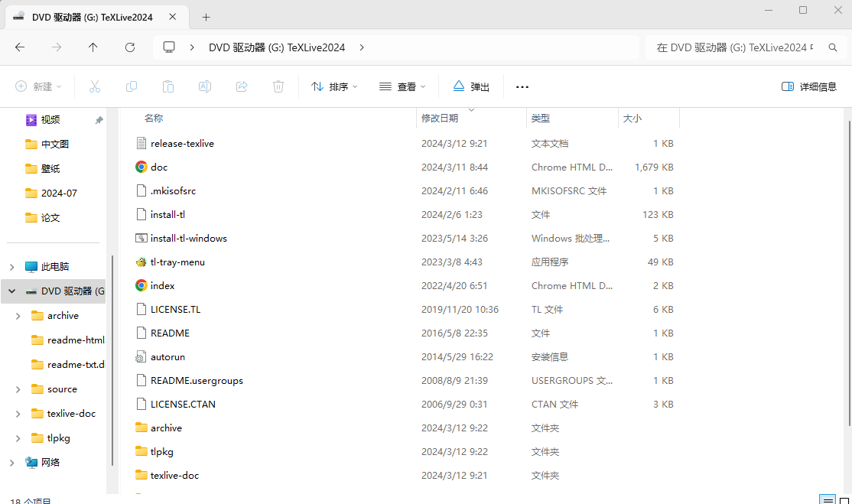The height and width of the screenshot is (504, 852).
Task: Collapse the DVD 驱动器 tree node
Action: 12,291
